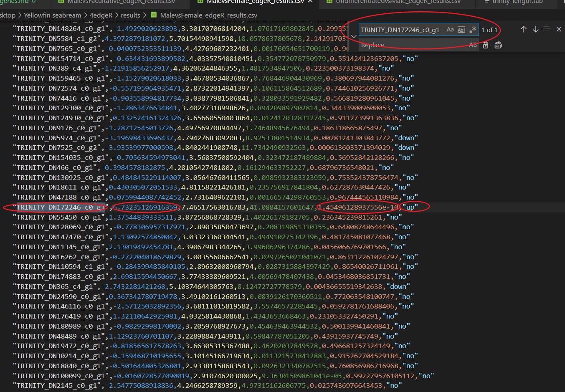Click gene ID TRINITY_DN24590_c0_g1

click(58, 297)
